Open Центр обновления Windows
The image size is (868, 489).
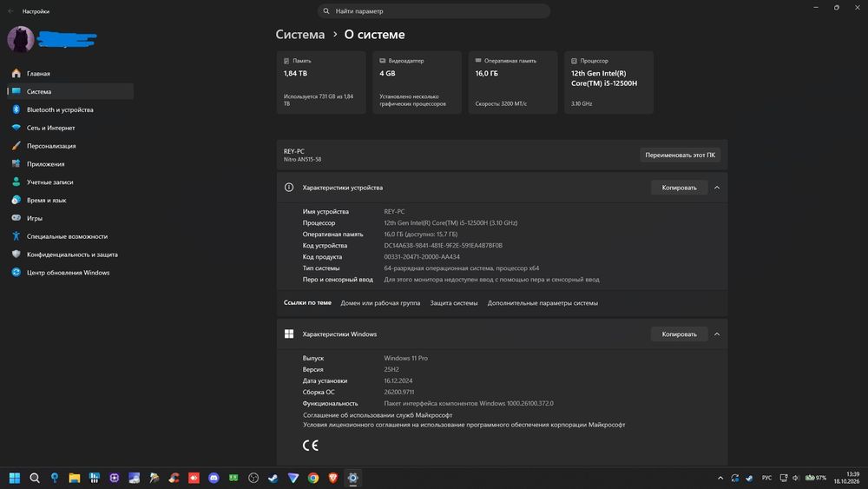70,273
